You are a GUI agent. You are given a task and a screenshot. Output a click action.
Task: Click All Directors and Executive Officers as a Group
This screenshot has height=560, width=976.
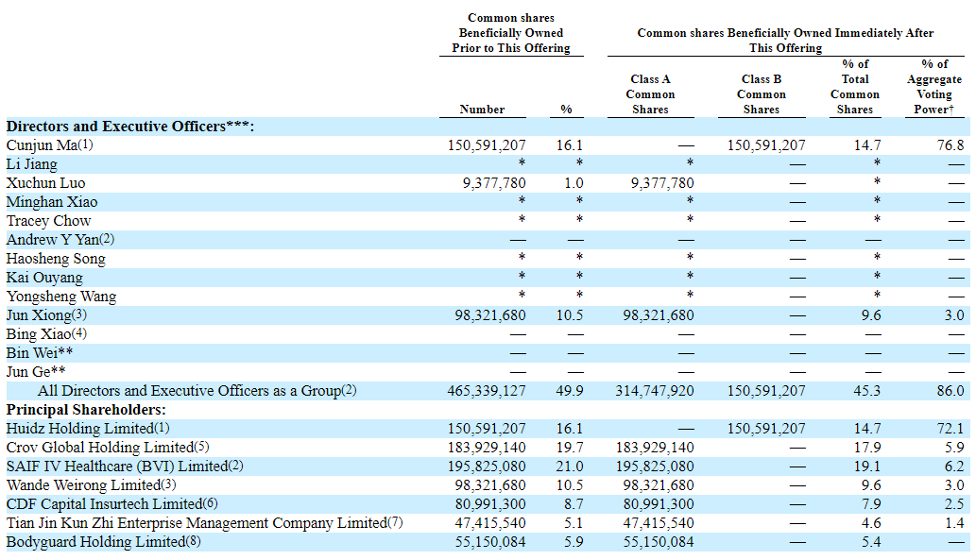click(x=197, y=391)
